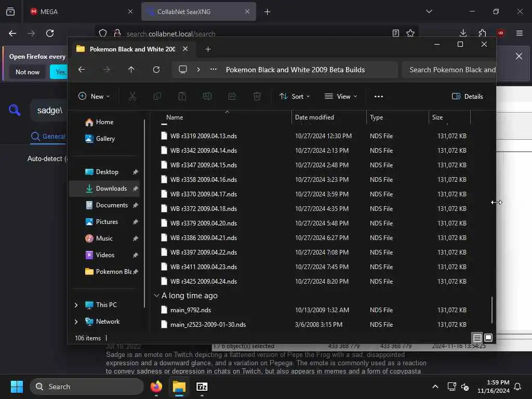Dismiss the Firefox notification bar

[519, 56]
